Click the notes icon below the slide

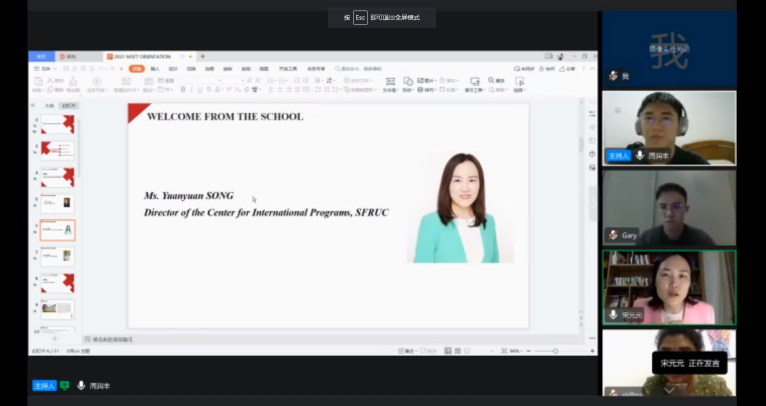(88, 340)
